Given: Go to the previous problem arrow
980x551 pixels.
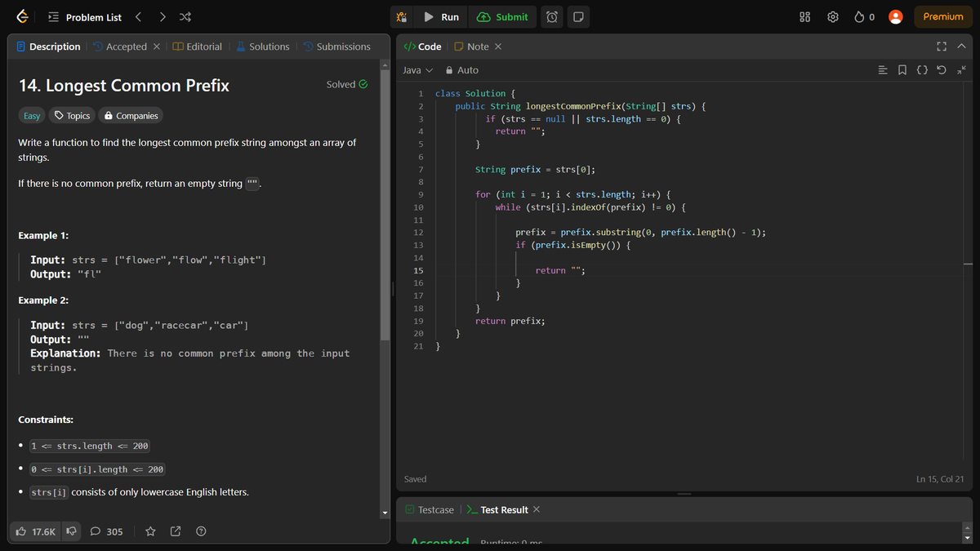Looking at the screenshot, I should 139,17.
